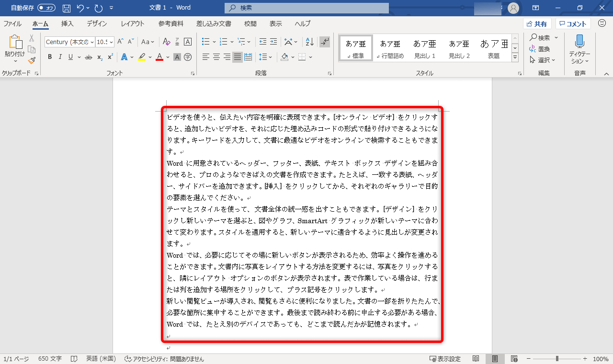Toggle justify alignment
The height and width of the screenshot is (364, 613).
(238, 57)
